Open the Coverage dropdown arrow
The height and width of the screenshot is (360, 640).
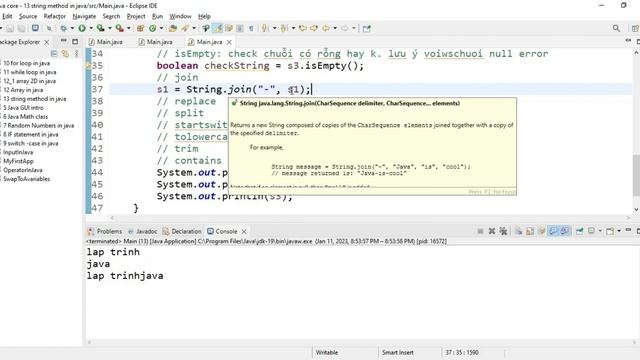109,28
